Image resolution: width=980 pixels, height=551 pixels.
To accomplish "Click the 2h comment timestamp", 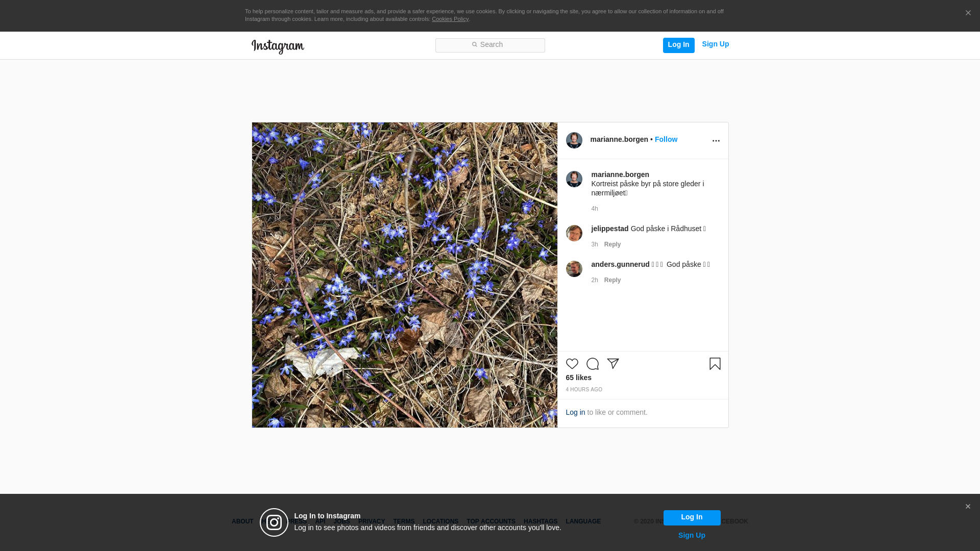I will 595,280.
